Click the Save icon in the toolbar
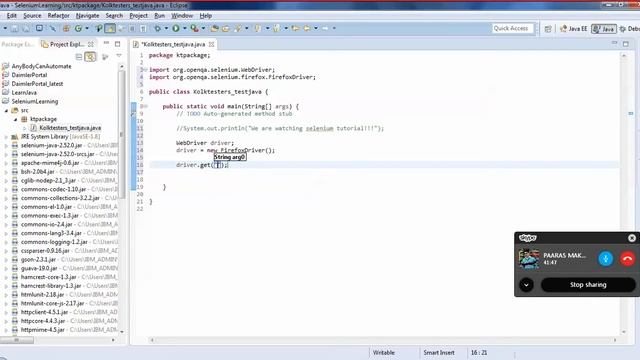Viewport: 640px width, 360px height. coord(14,29)
